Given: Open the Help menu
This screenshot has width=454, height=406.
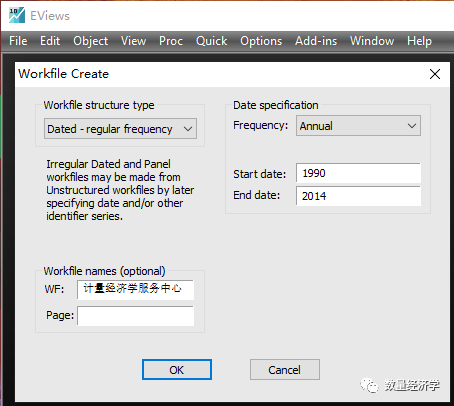Looking at the screenshot, I should coord(419,41).
